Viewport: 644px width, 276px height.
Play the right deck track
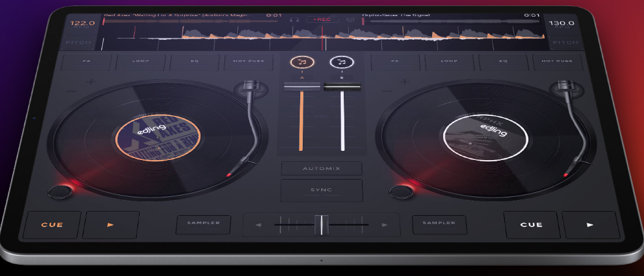[590, 225]
